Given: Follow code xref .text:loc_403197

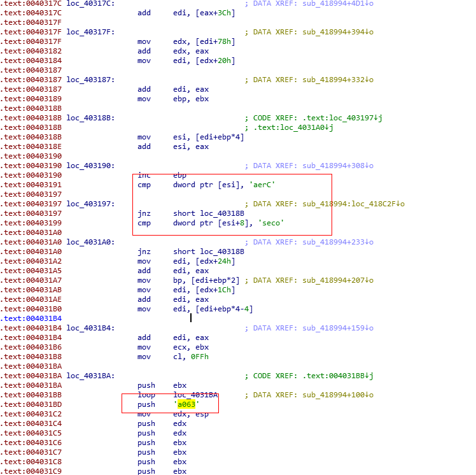Looking at the screenshot, I should [344, 118].
